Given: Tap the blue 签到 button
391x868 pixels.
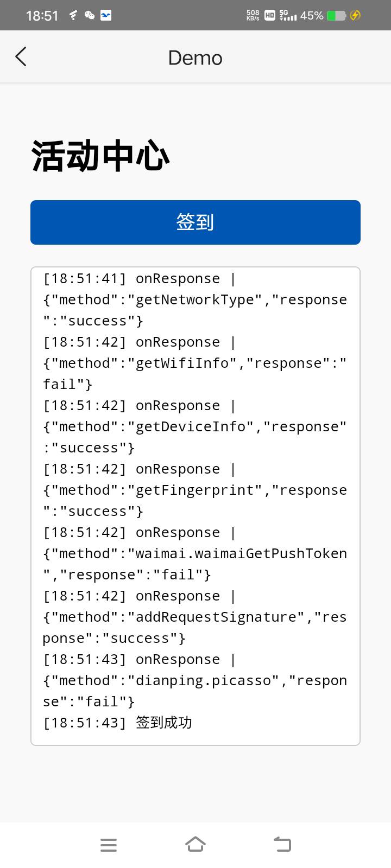Looking at the screenshot, I should tap(195, 222).
